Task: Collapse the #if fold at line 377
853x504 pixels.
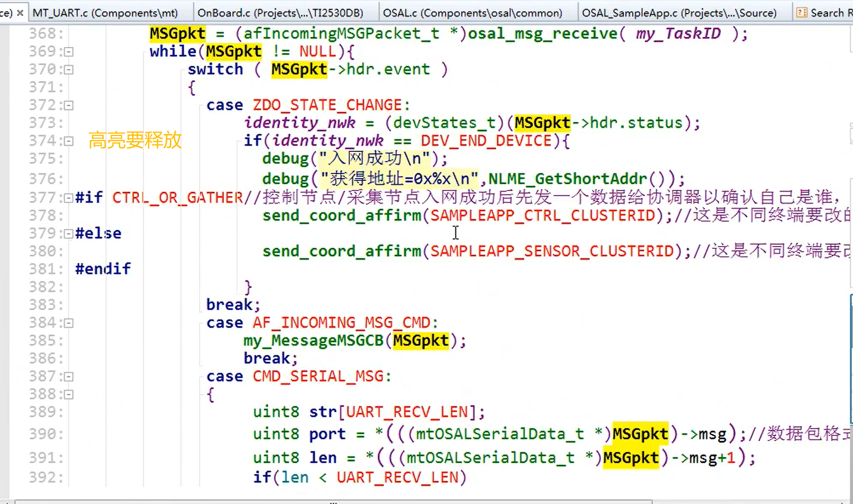Action: point(69,198)
